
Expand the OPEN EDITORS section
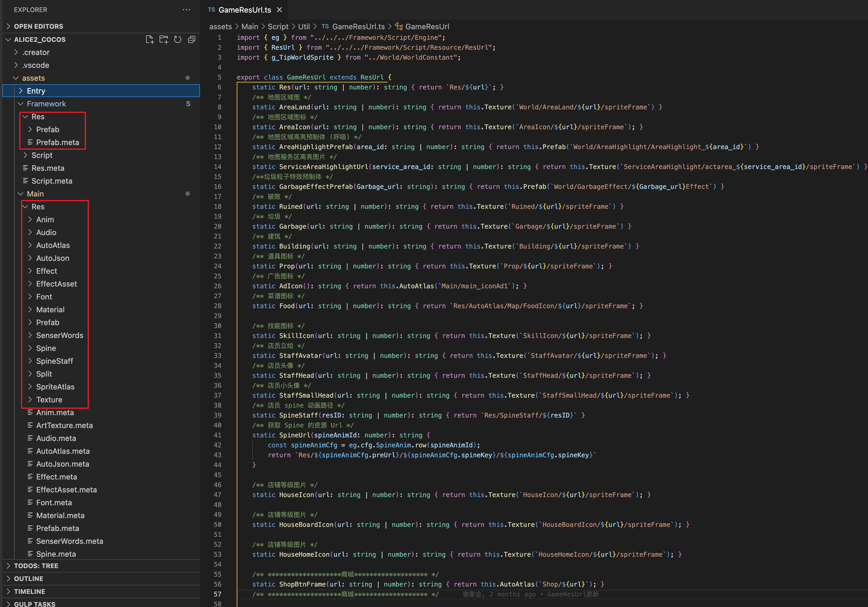click(38, 26)
